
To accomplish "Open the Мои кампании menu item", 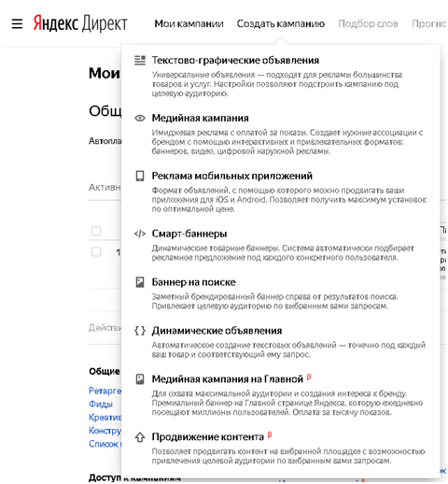I will point(189,23).
